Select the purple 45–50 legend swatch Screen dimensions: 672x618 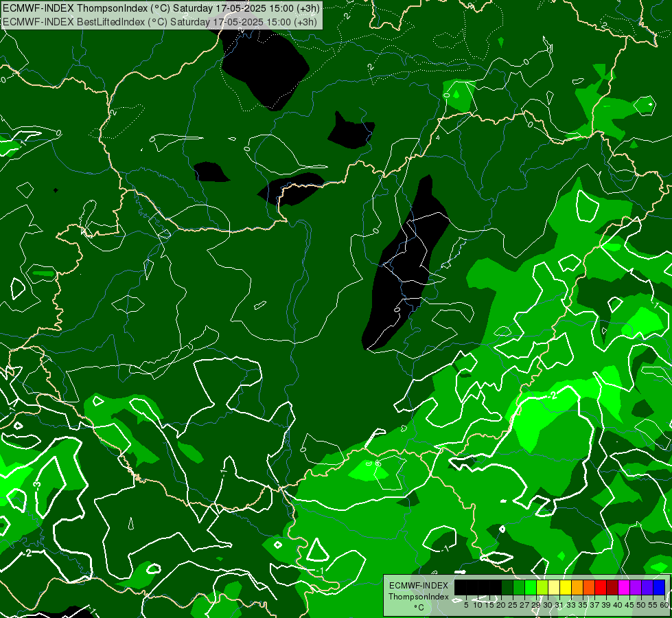coord(636,587)
